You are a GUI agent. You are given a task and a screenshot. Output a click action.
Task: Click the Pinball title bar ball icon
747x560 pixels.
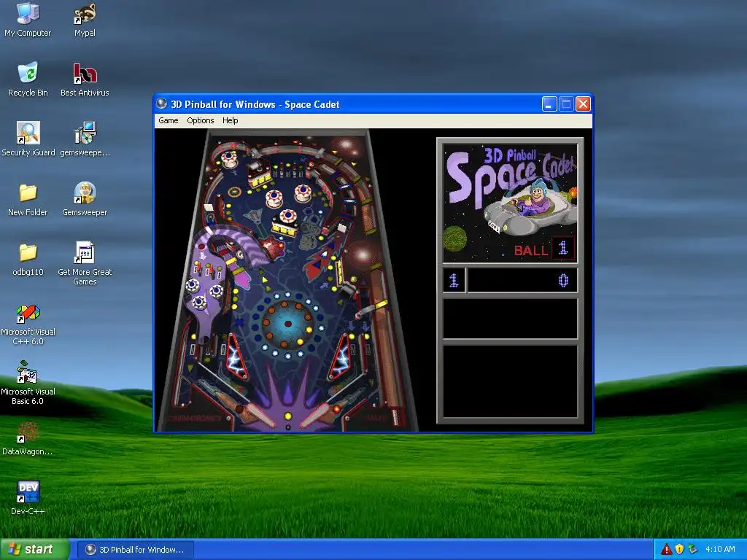pos(161,104)
